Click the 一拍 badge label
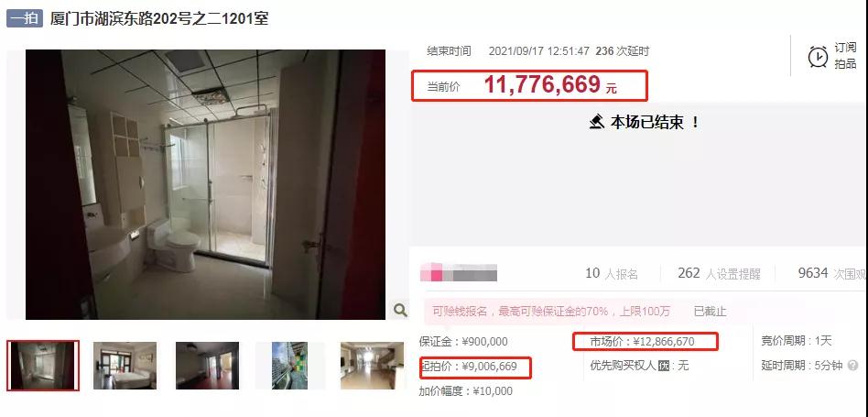868x417 pixels. [x=25, y=18]
